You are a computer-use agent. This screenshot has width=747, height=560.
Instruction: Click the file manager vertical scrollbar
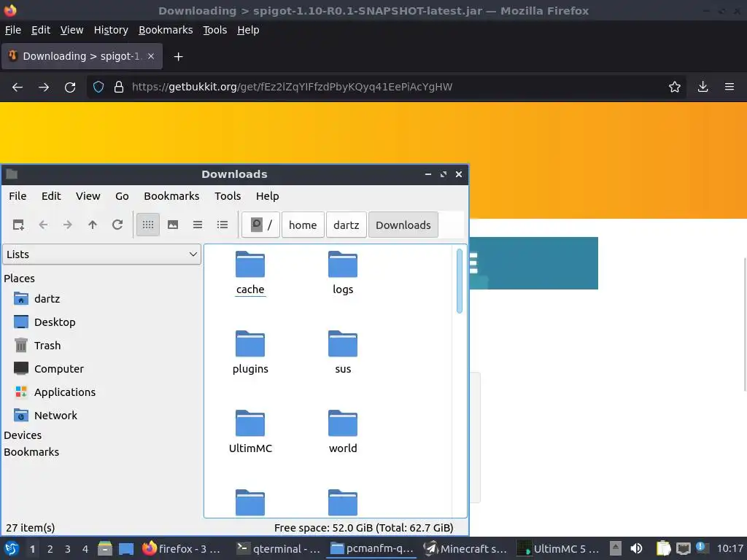coord(460,281)
